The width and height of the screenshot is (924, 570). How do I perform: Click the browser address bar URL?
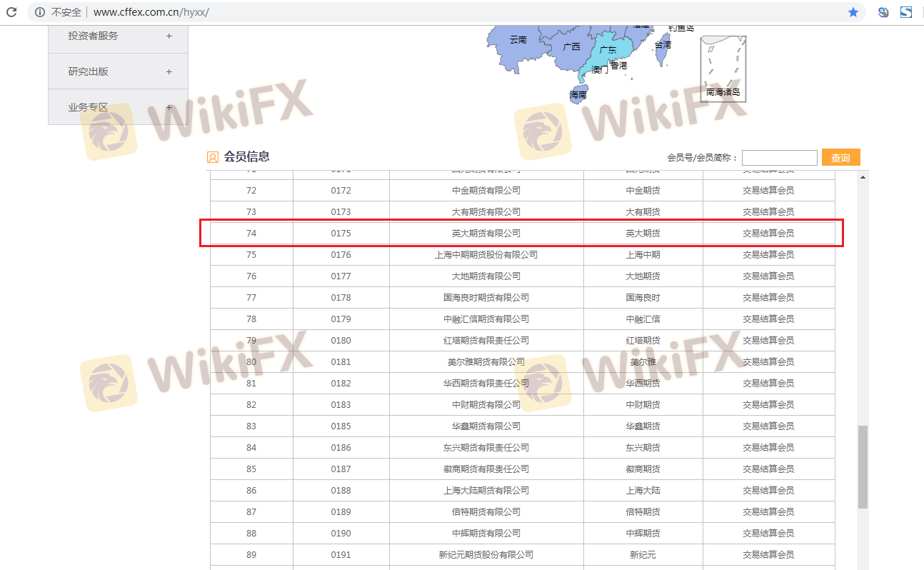coord(151,12)
